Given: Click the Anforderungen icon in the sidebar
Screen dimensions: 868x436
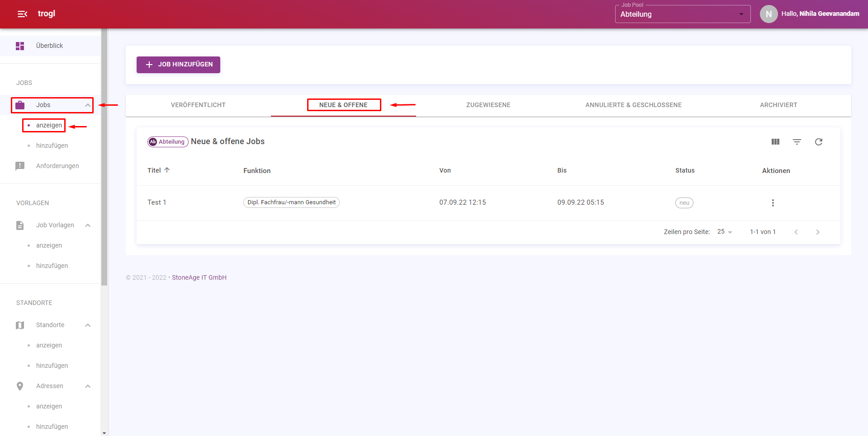Looking at the screenshot, I should pos(20,166).
